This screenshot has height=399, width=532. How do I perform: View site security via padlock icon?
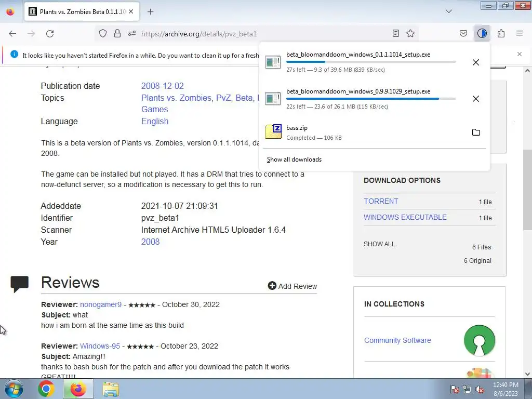[117, 33]
